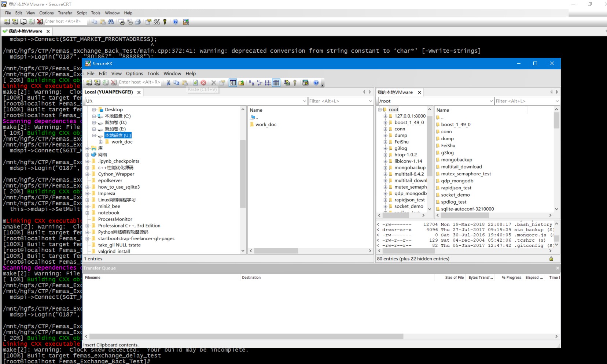
Task: Open the SecureFX Tools menu
Action: pos(153,73)
